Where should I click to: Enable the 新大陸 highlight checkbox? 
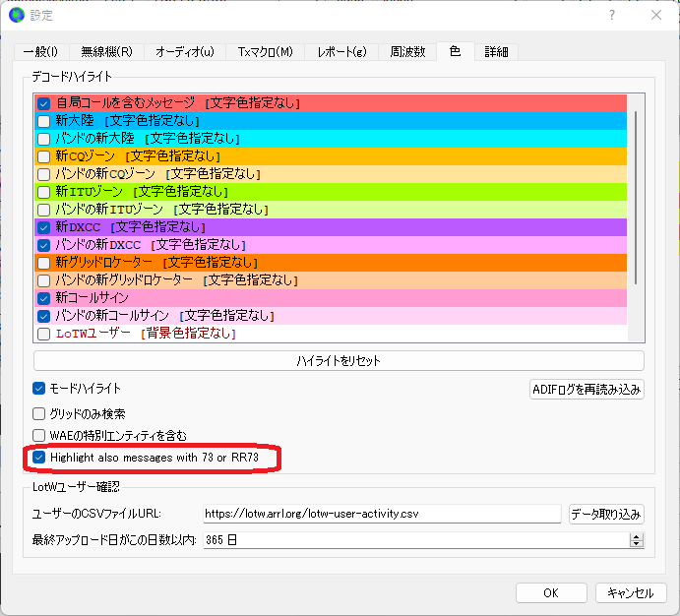coord(44,120)
